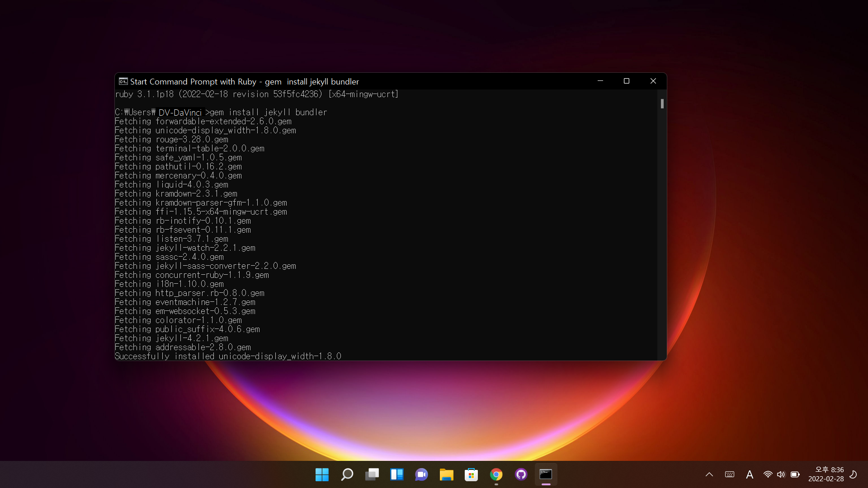Click the active Command Prompt taskbar icon

pos(546,474)
